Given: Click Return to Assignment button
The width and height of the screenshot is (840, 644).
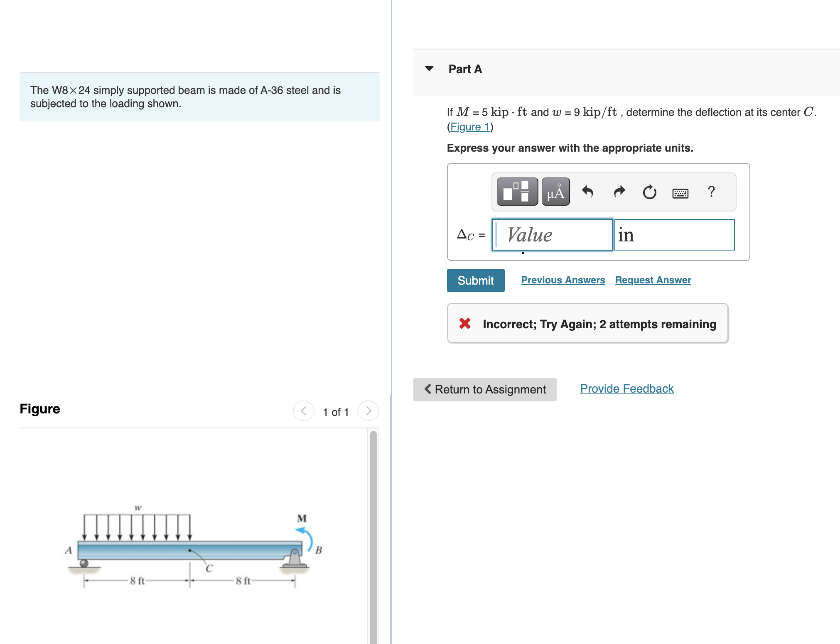Looking at the screenshot, I should tap(484, 389).
